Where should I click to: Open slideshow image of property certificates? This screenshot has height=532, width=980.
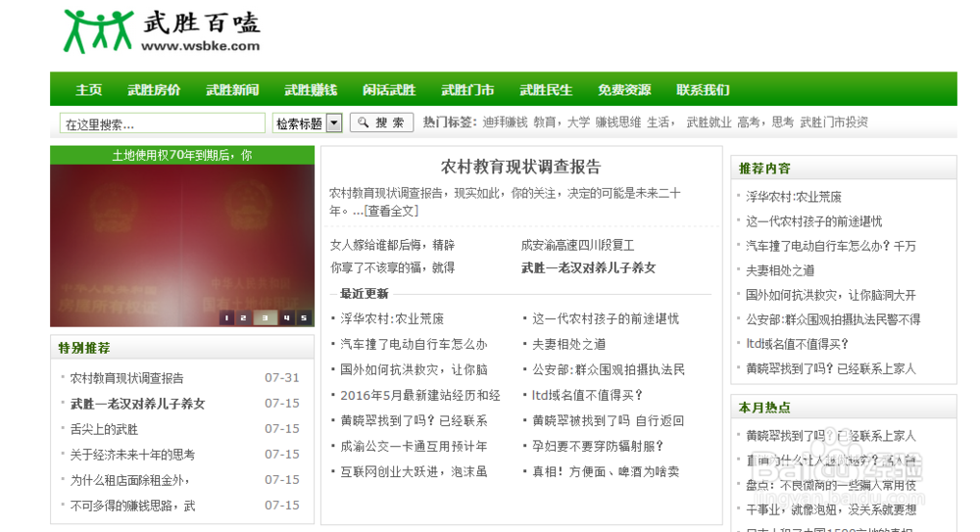point(182,245)
